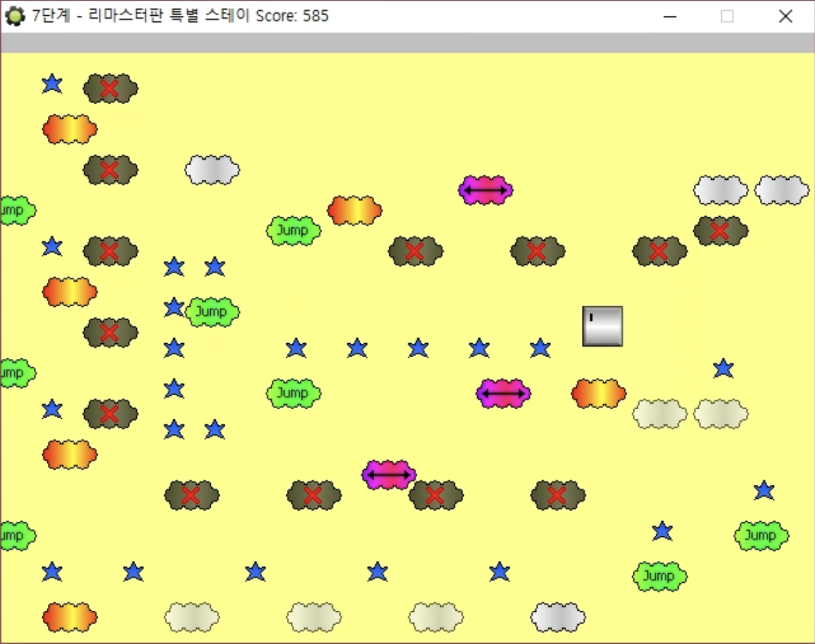Click the pink arrow cloud beside the orange cloud

(x=503, y=393)
